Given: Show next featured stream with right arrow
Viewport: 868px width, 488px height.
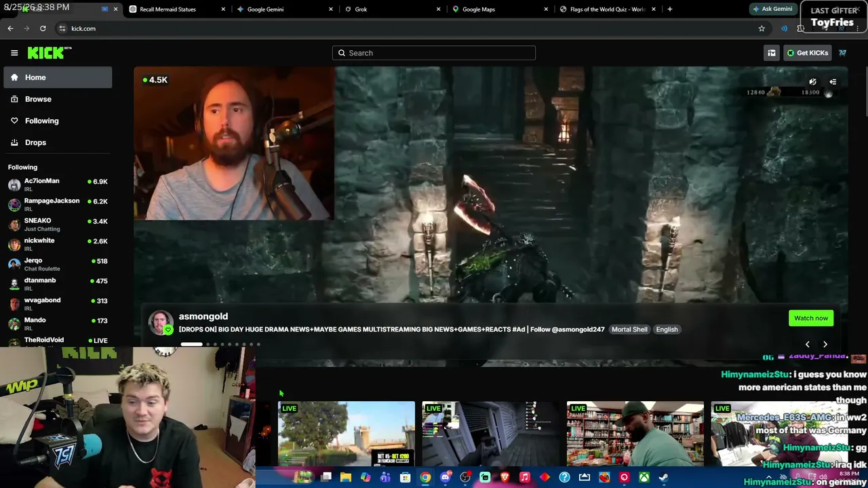Looking at the screenshot, I should click(x=825, y=344).
